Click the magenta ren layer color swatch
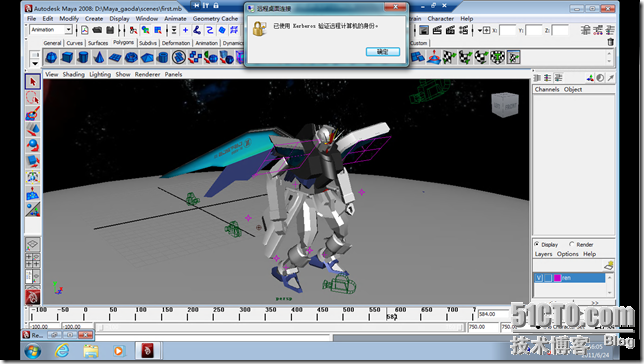The height and width of the screenshot is (364, 644). click(x=557, y=278)
